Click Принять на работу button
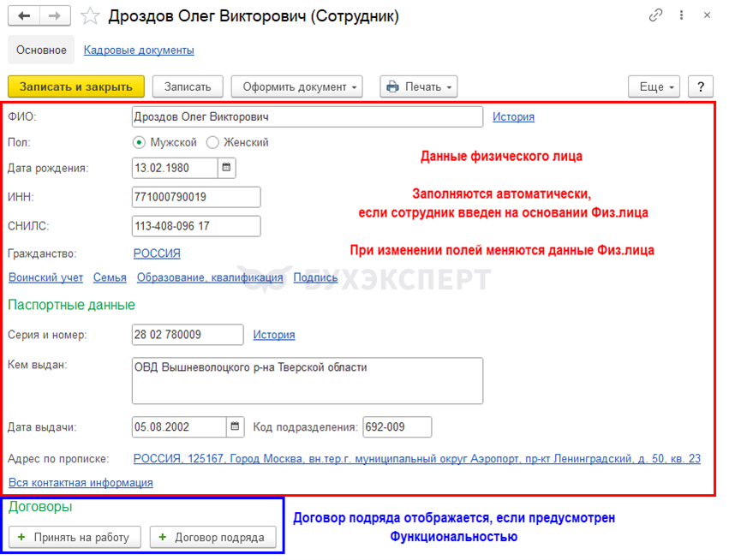This screenshot has height=560, width=729. point(75,537)
